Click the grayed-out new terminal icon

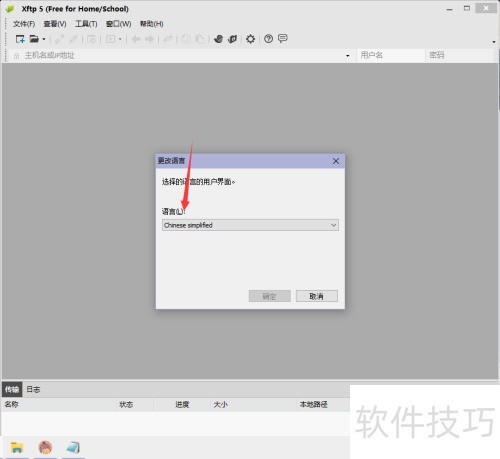[110, 39]
